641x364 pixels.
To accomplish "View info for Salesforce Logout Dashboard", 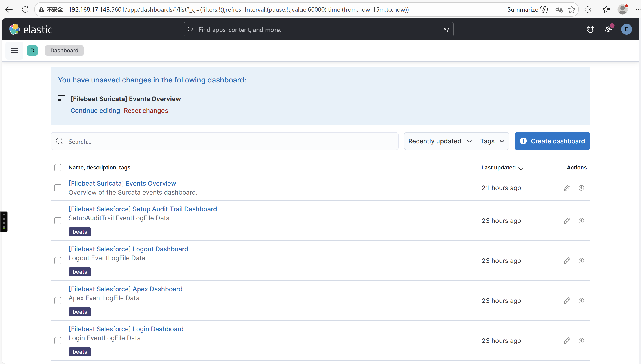I will pos(581,261).
